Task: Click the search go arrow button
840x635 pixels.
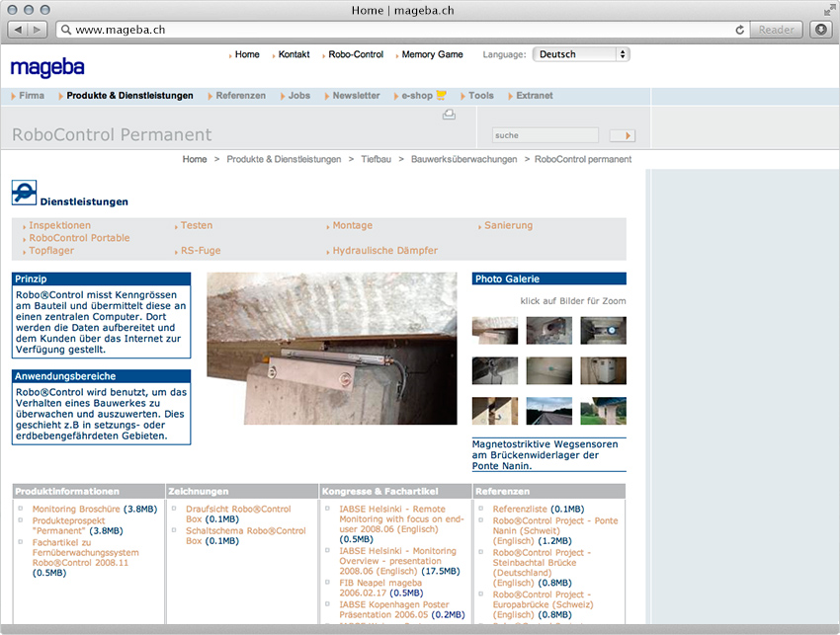Action: (x=622, y=135)
